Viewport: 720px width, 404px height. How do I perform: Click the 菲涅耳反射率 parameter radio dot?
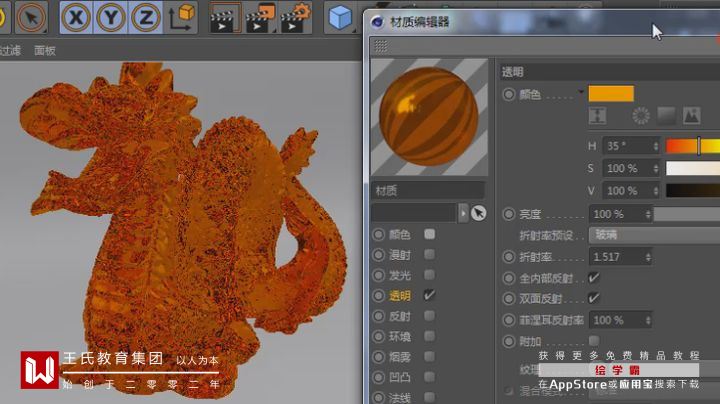pos(508,320)
